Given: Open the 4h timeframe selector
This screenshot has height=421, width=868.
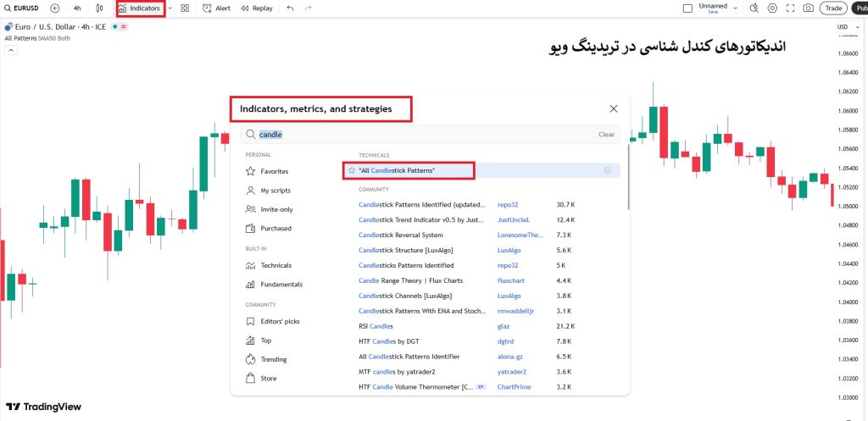Looking at the screenshot, I should point(77,8).
